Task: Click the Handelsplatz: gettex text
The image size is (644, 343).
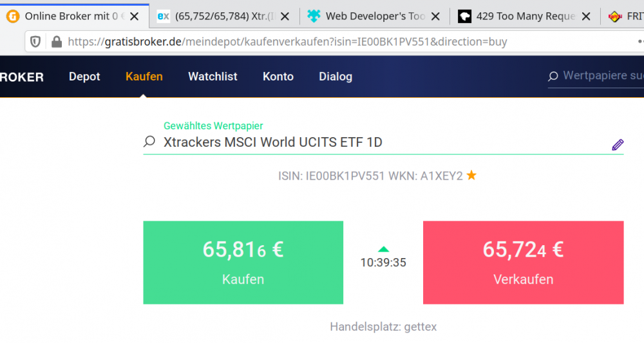Action: click(x=383, y=326)
